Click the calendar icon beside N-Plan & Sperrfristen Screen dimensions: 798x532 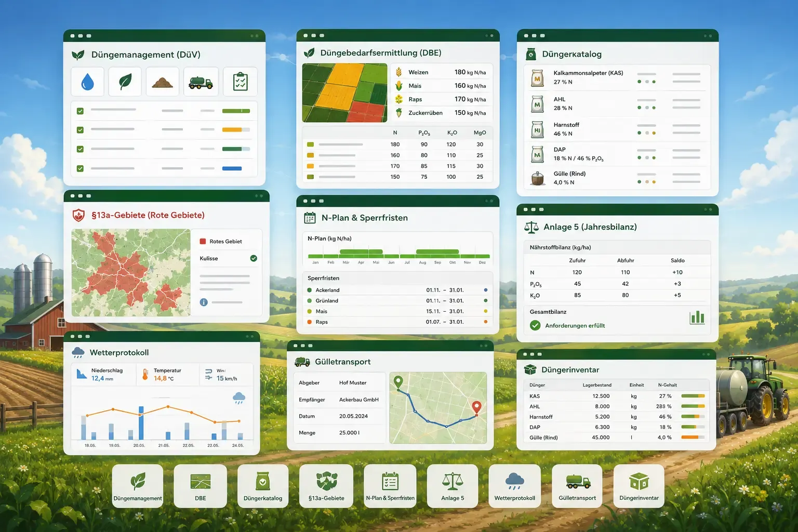pyautogui.click(x=310, y=218)
